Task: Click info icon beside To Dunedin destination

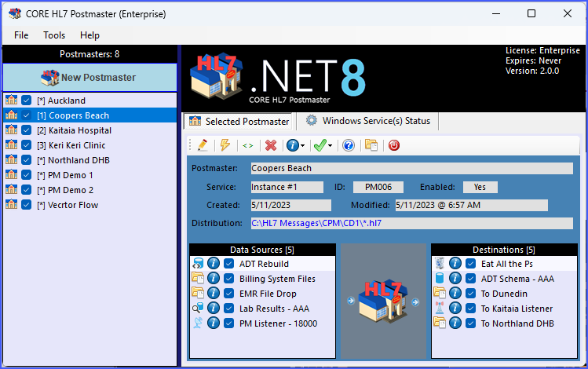Action: 455,294
